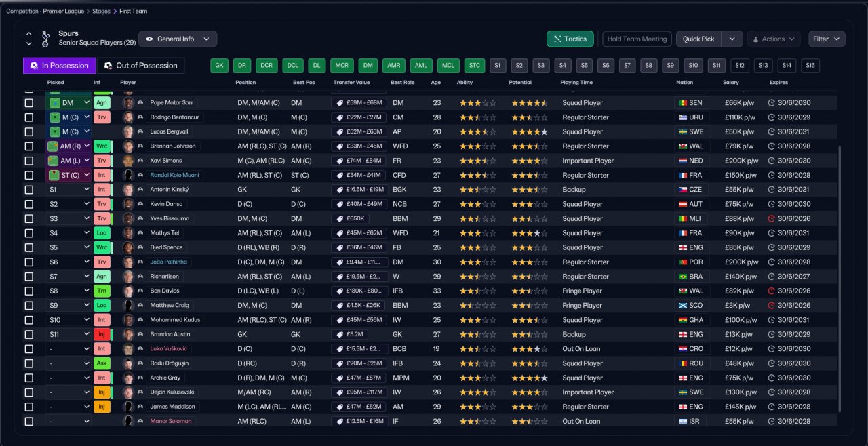This screenshot has height=446, width=868.
Task: Tick the checkbox for Rodrigo Bentancur
Action: click(28, 117)
